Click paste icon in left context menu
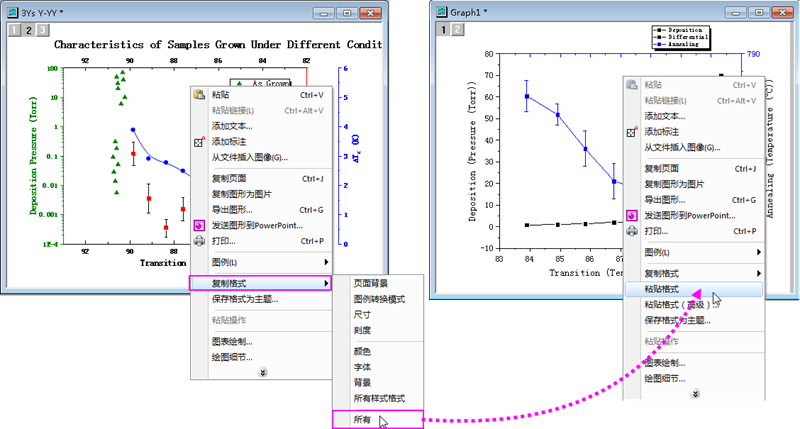This screenshot has height=429, width=800. [x=199, y=94]
